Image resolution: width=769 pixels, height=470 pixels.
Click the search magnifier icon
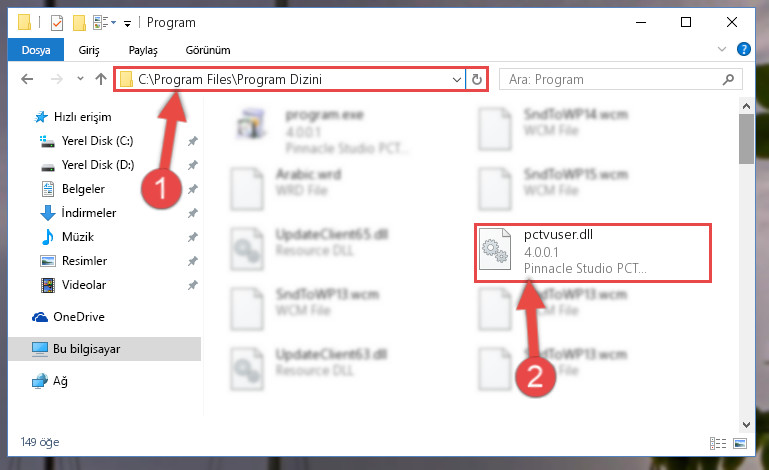pyautogui.click(x=728, y=79)
